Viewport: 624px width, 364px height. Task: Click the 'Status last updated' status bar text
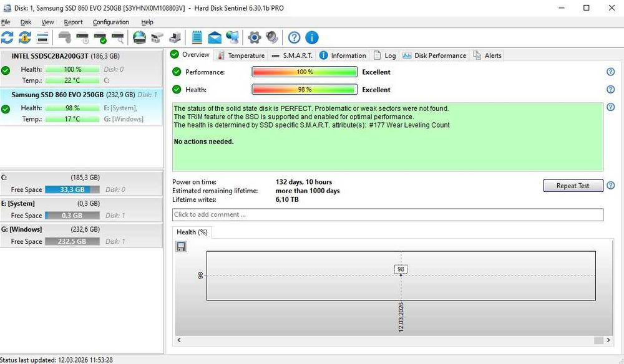(x=57, y=360)
